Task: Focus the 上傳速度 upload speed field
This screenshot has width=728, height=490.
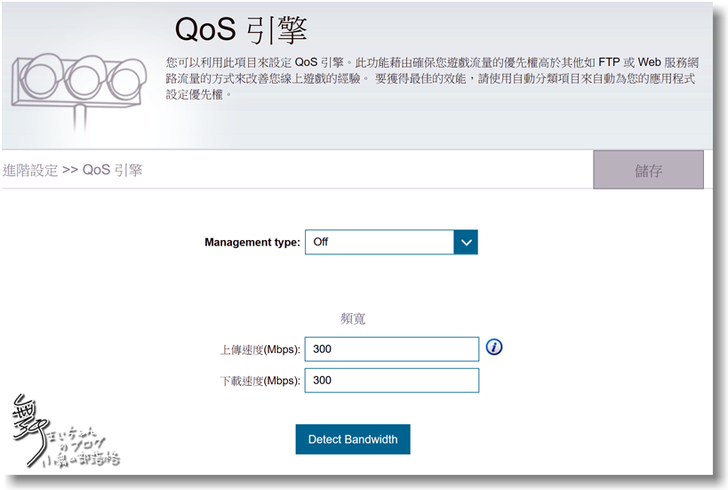Action: tap(392, 349)
